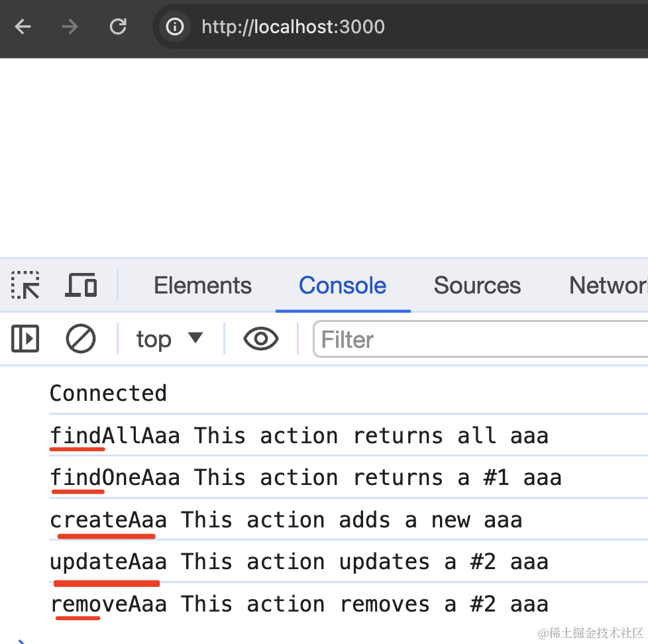This screenshot has width=648, height=644.
Task: Show the console sidebar panel
Action: [x=25, y=339]
